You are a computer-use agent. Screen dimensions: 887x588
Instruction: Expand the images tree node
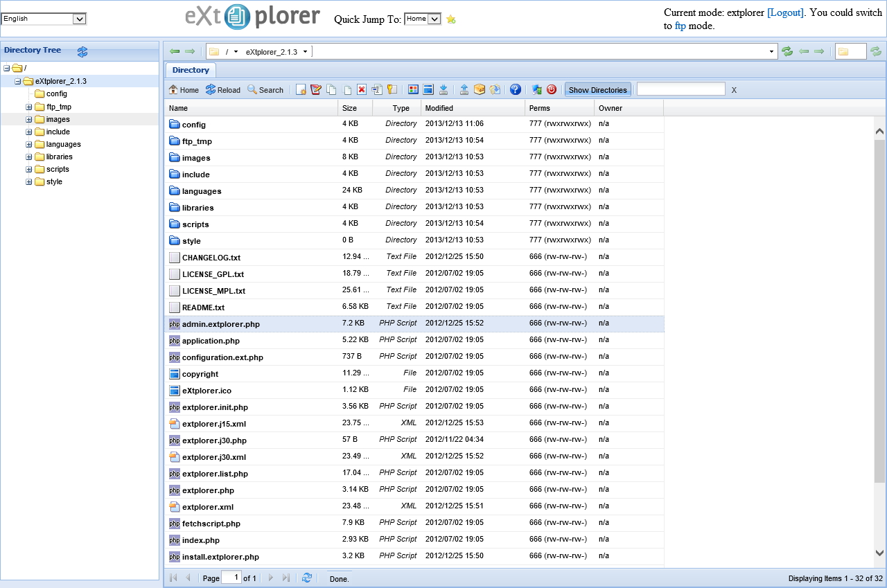29,120
